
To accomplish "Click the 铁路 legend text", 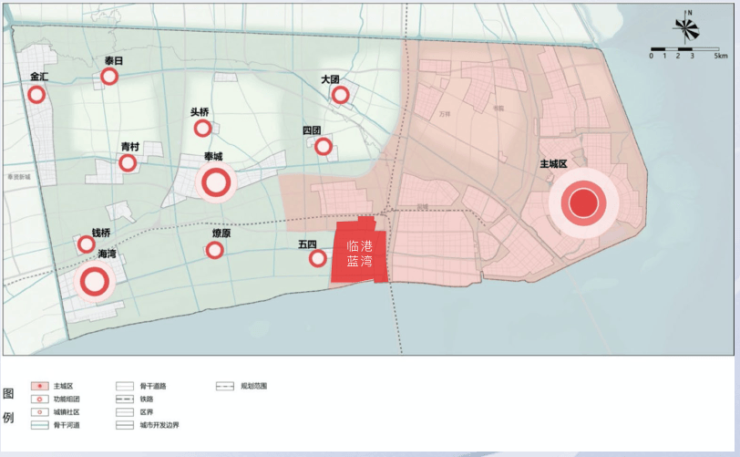I will pos(146,399).
